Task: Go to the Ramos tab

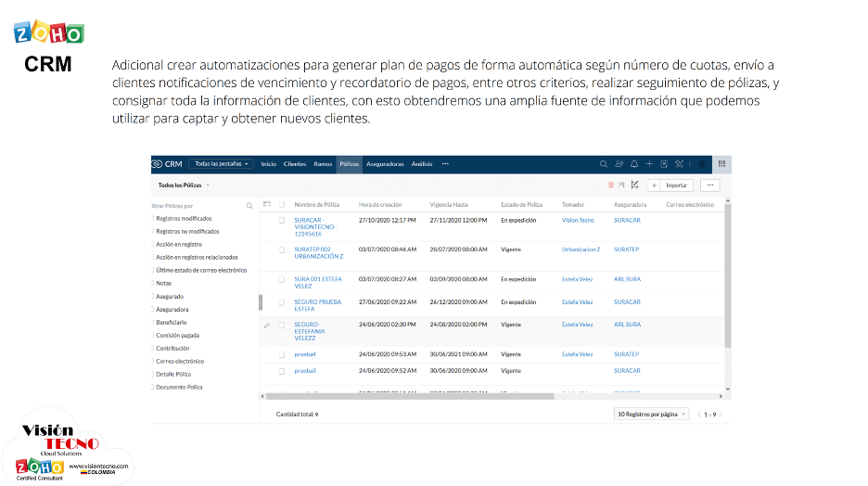Action: (323, 164)
